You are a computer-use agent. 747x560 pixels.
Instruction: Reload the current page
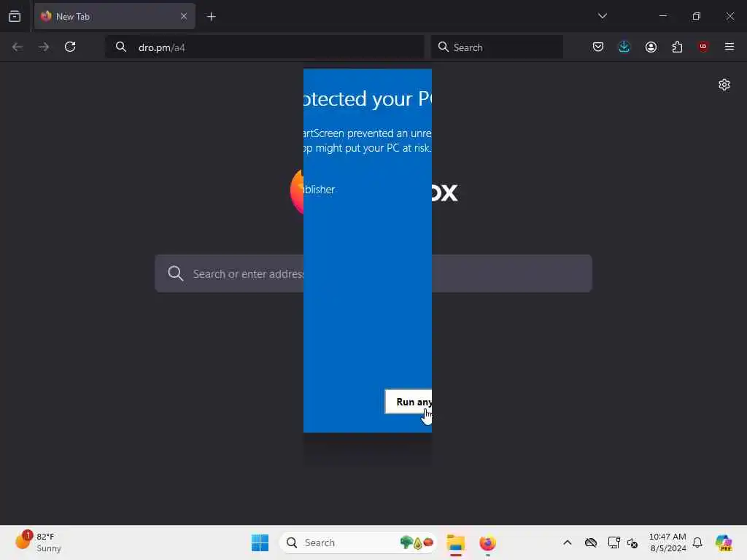click(x=70, y=47)
